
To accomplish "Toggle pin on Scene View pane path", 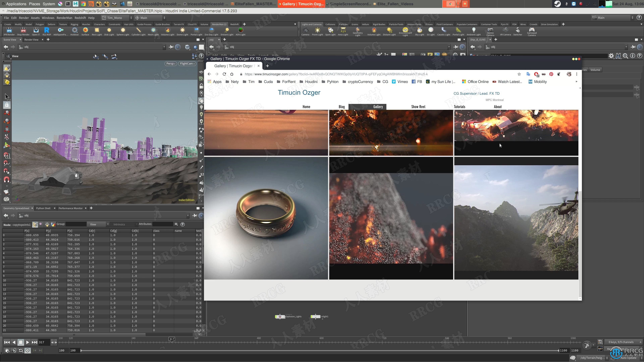I will [171, 47].
